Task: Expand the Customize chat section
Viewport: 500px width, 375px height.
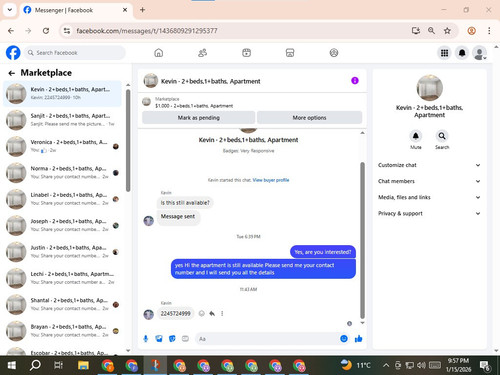Action: coord(429,165)
